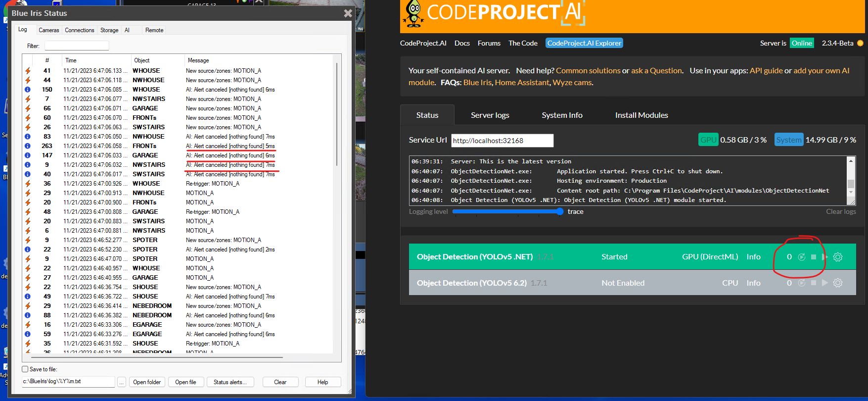The image size is (868, 401).
Task: Open the AI tab in Blue Iris Status
Action: pyautogui.click(x=127, y=30)
